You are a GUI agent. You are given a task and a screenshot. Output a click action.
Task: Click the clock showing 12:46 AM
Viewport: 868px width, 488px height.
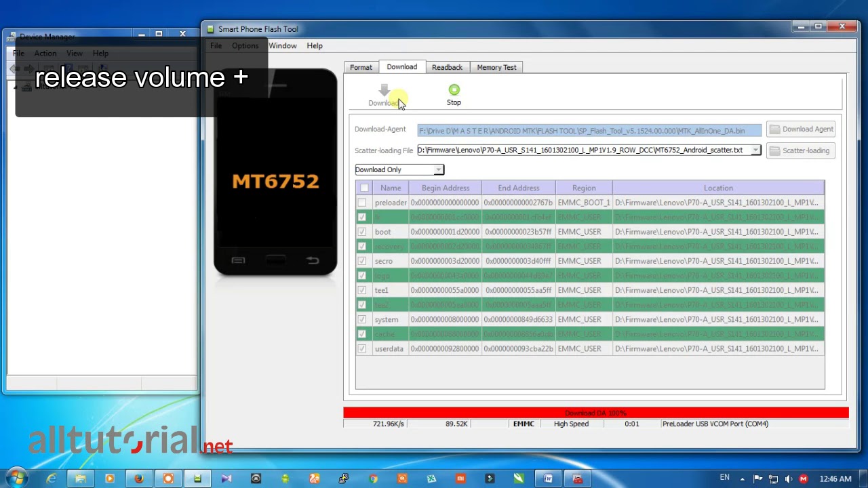point(835,479)
